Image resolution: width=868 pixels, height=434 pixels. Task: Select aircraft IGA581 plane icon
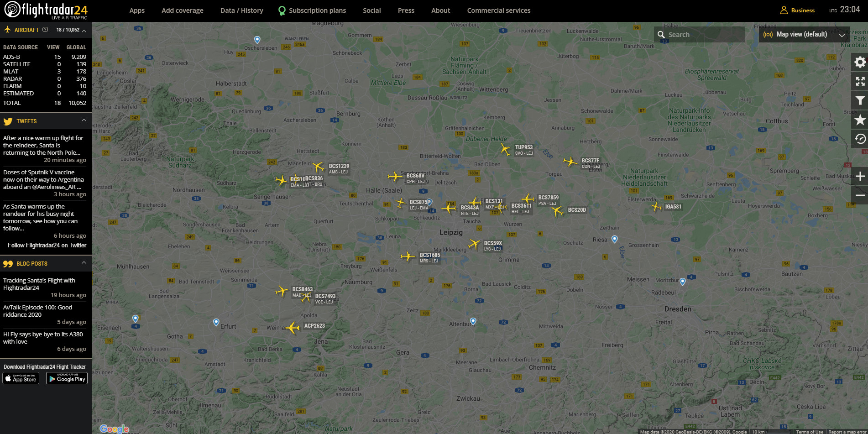(657, 207)
